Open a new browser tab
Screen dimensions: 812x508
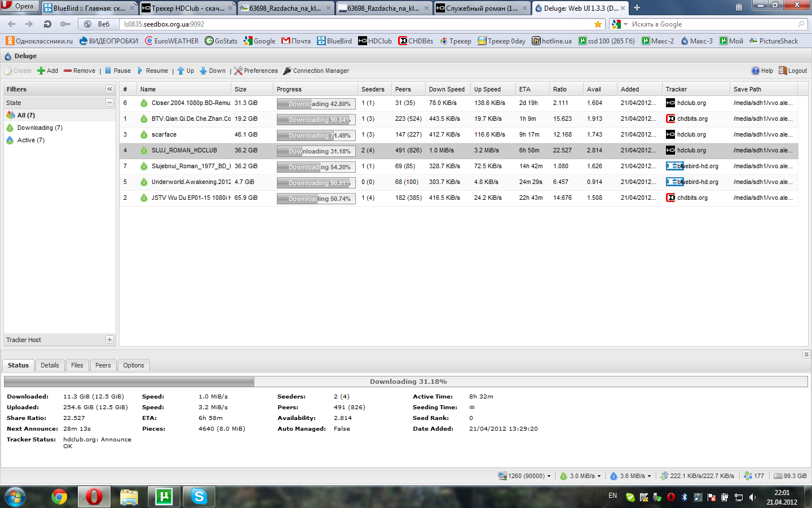637,8
